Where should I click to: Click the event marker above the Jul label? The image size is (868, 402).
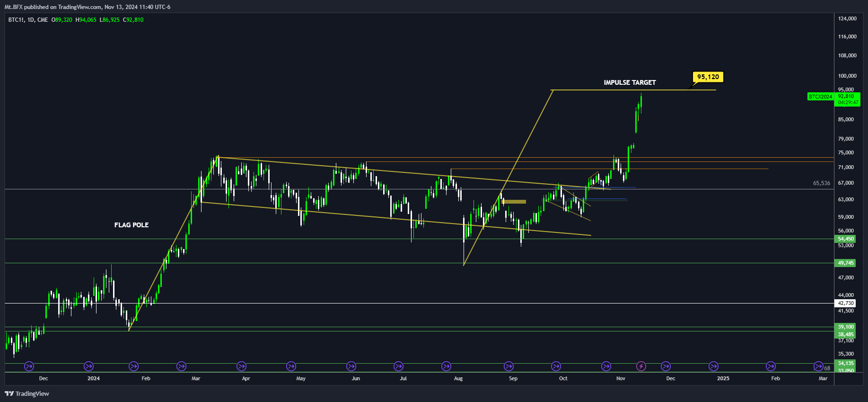tap(399, 366)
